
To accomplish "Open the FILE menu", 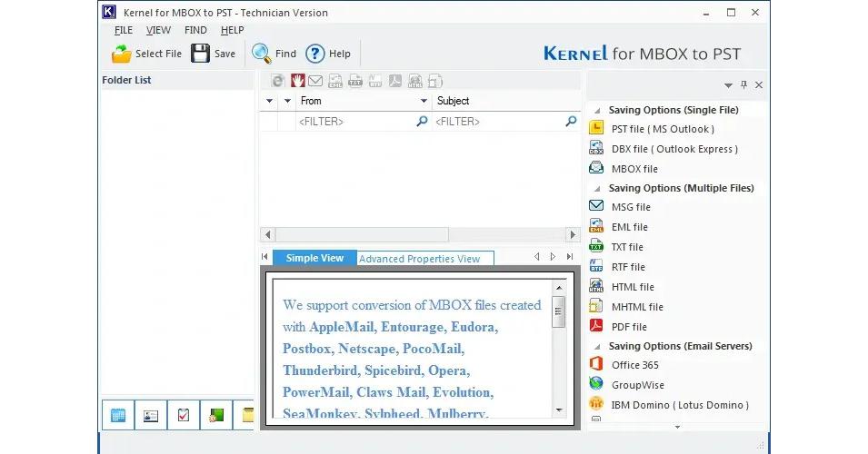I will click(124, 30).
